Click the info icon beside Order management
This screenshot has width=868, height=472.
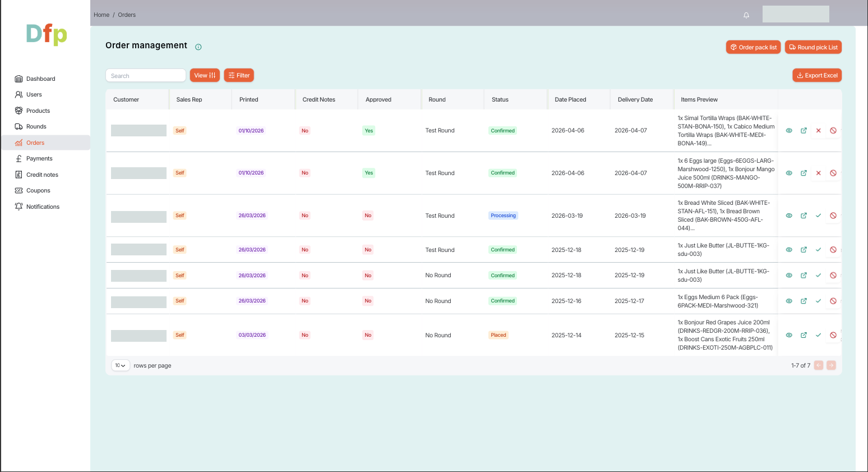(x=198, y=47)
